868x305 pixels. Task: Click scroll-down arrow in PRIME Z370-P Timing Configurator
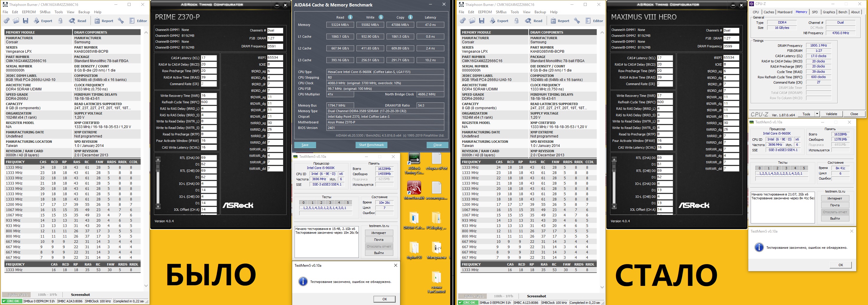click(158, 207)
